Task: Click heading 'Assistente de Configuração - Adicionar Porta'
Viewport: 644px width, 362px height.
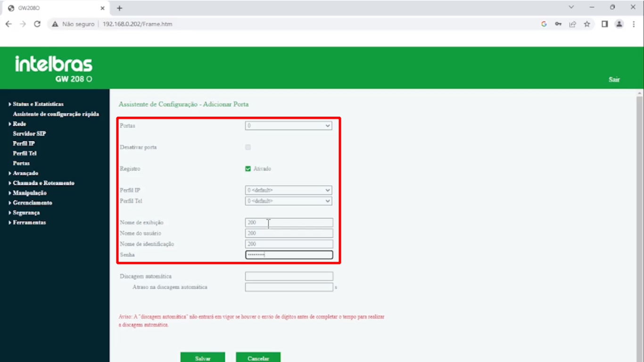Action: click(183, 104)
